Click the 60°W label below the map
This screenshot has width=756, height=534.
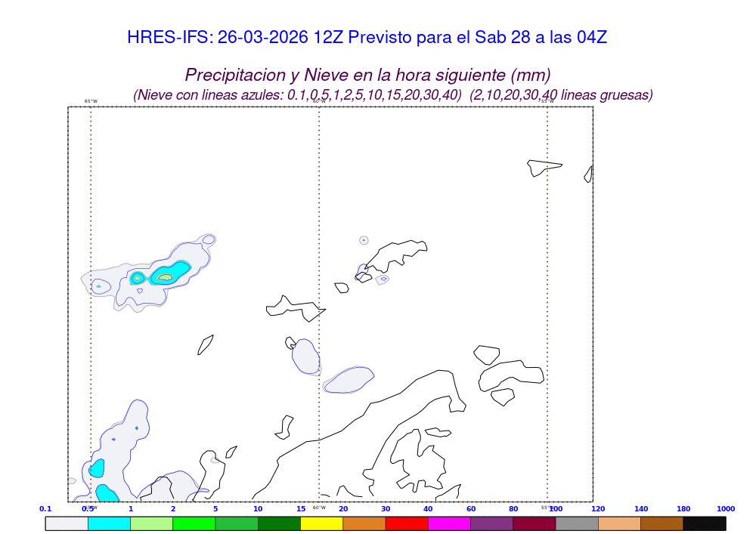(x=319, y=508)
